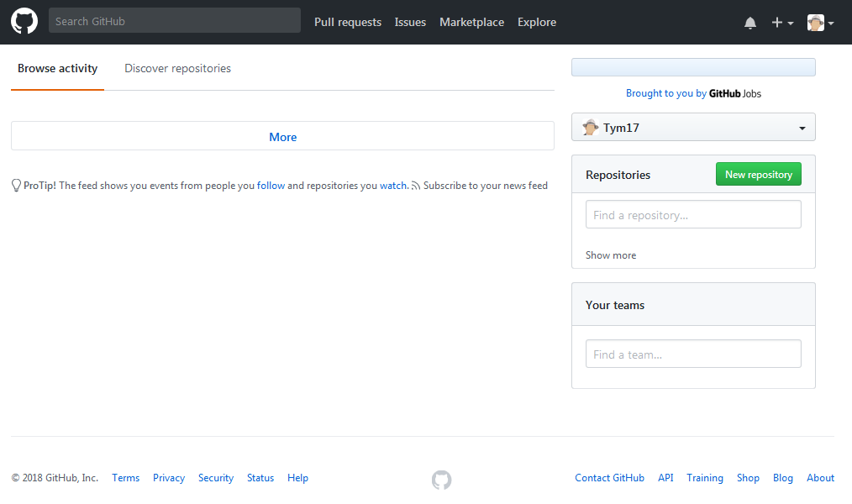Image resolution: width=852 pixels, height=504 pixels.
Task: Go to Explore in the header
Action: [537, 23]
